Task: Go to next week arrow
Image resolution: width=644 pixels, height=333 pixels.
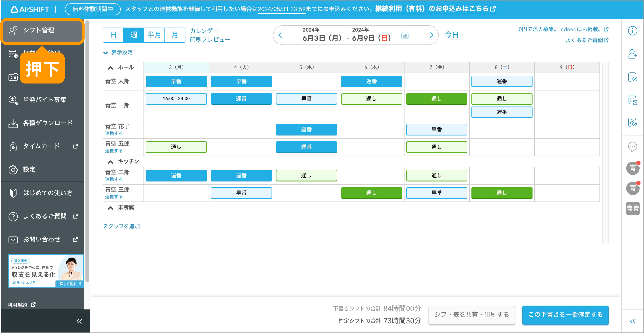Action: (431, 35)
